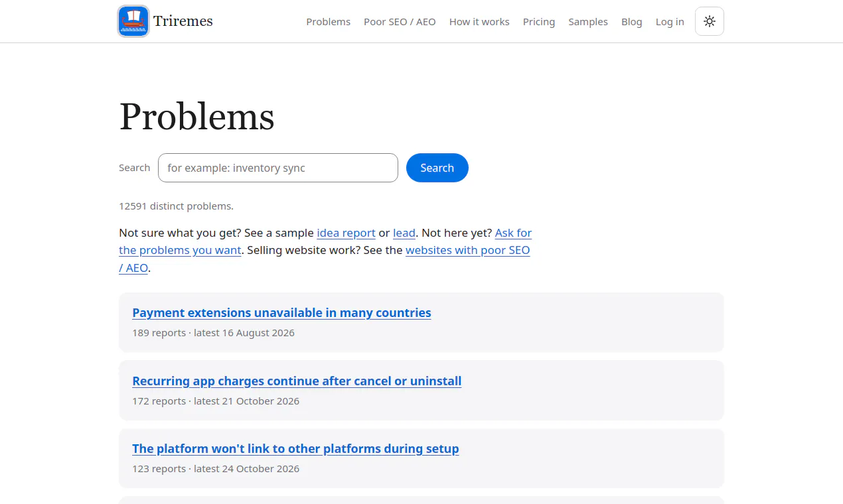Toggle the light/dark theme sun button
The width and height of the screenshot is (843, 504).
[x=710, y=21]
